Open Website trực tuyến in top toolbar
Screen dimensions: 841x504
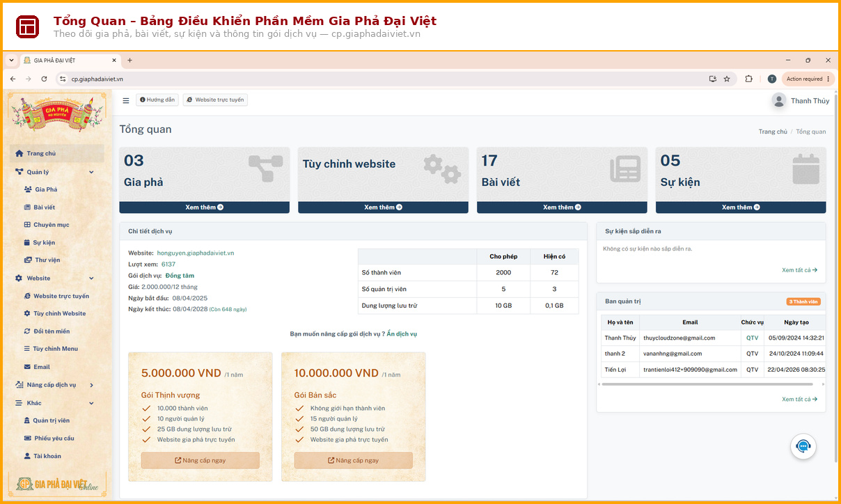click(216, 100)
